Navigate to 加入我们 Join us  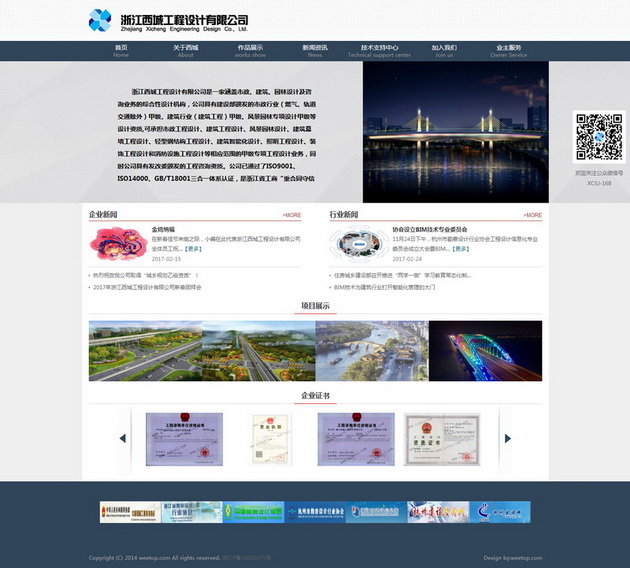tap(444, 51)
